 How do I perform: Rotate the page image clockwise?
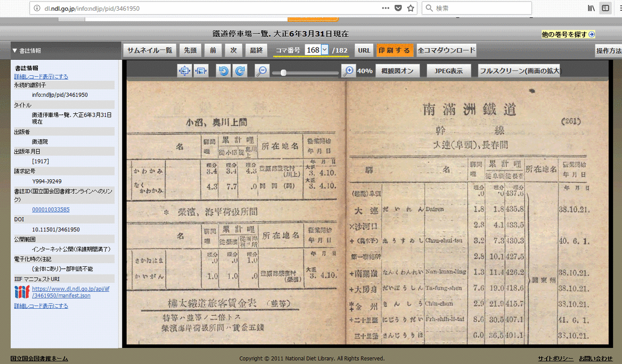click(240, 71)
